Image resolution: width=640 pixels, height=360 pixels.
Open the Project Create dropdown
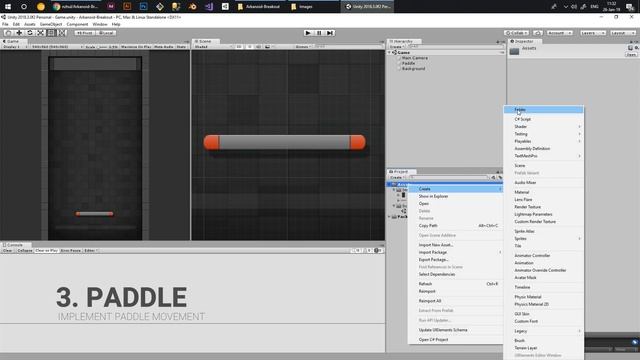point(397,178)
